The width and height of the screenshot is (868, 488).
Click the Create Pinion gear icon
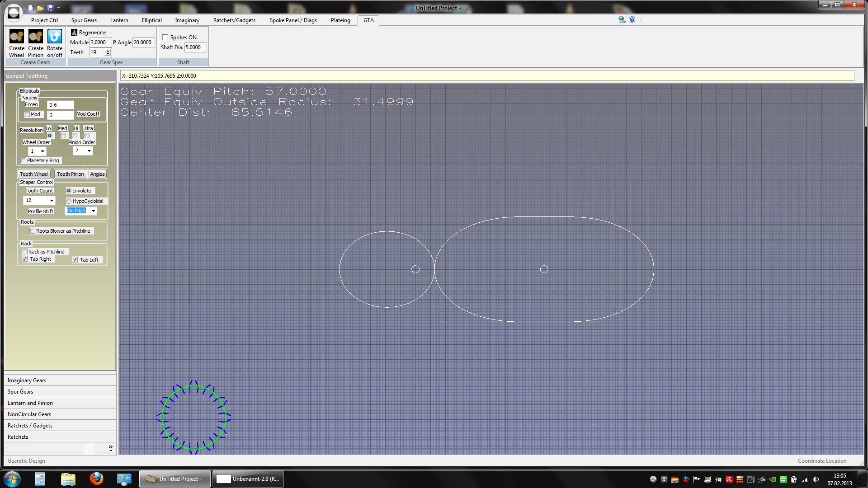tap(36, 37)
